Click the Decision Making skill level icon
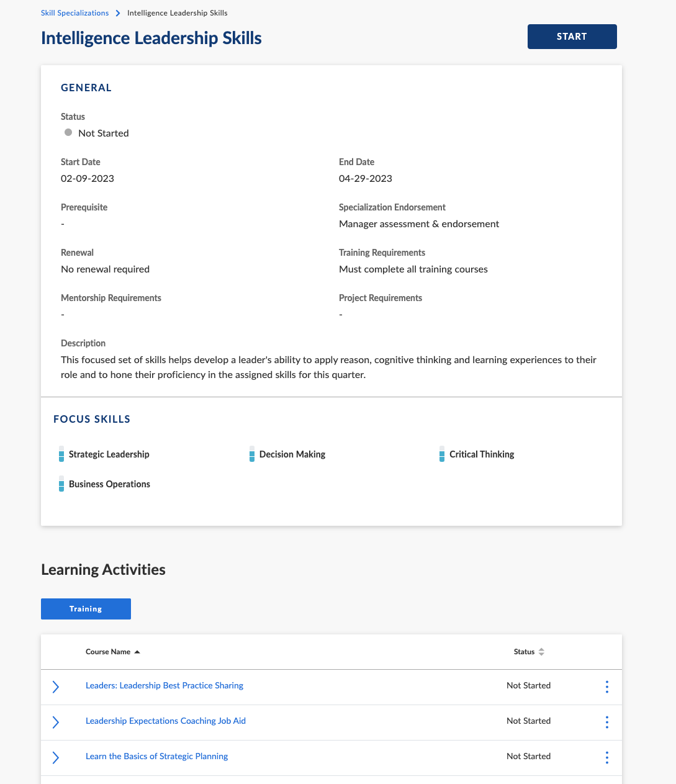This screenshot has width=676, height=784. [x=252, y=454]
